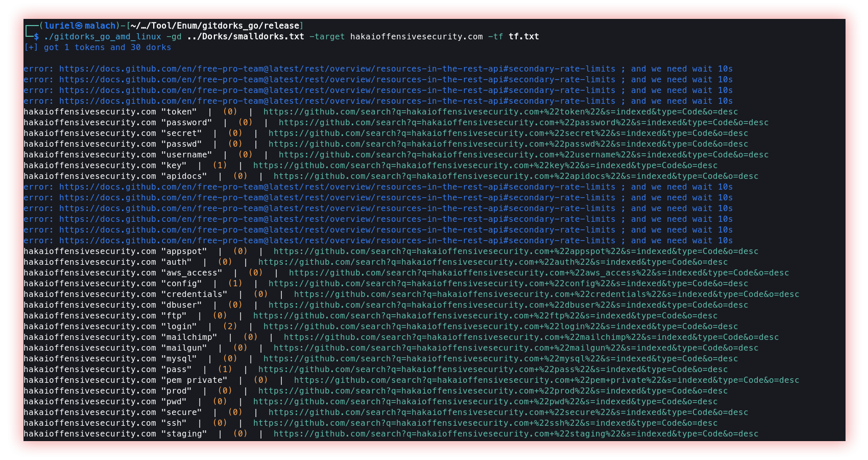Image resolution: width=868 pixels, height=460 pixels.
Task: Open the GitHub search link for "aws_access"
Action: 539,273
